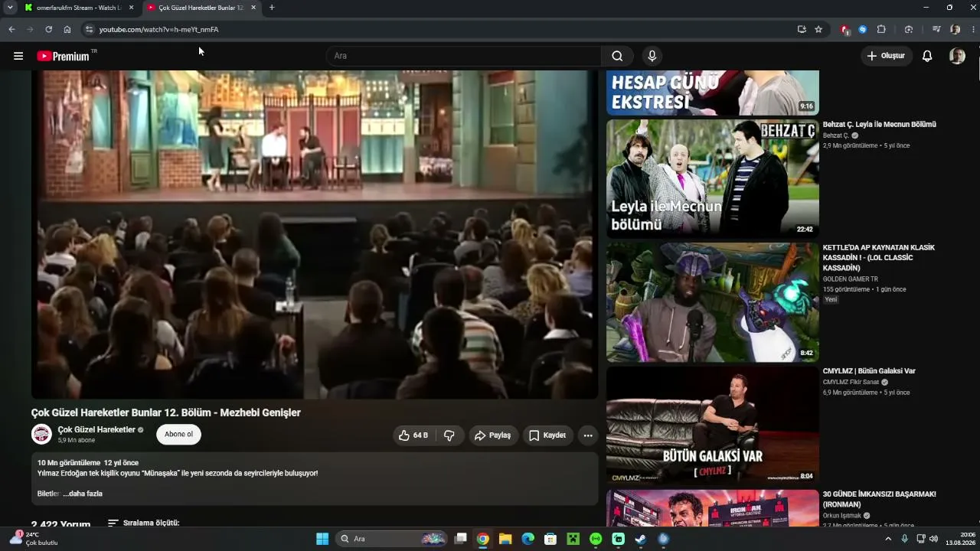Open Microsoft Store from taskbar
This screenshot has width=980, height=551.
point(550,539)
